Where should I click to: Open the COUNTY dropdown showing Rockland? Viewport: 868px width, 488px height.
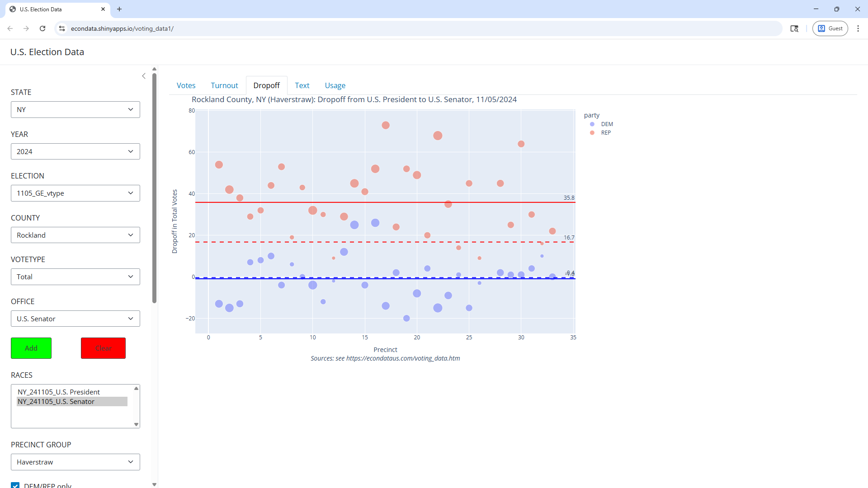(x=75, y=235)
